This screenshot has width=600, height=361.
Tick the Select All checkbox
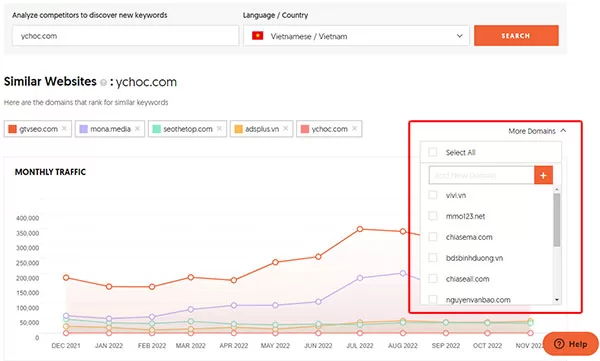pyautogui.click(x=433, y=152)
